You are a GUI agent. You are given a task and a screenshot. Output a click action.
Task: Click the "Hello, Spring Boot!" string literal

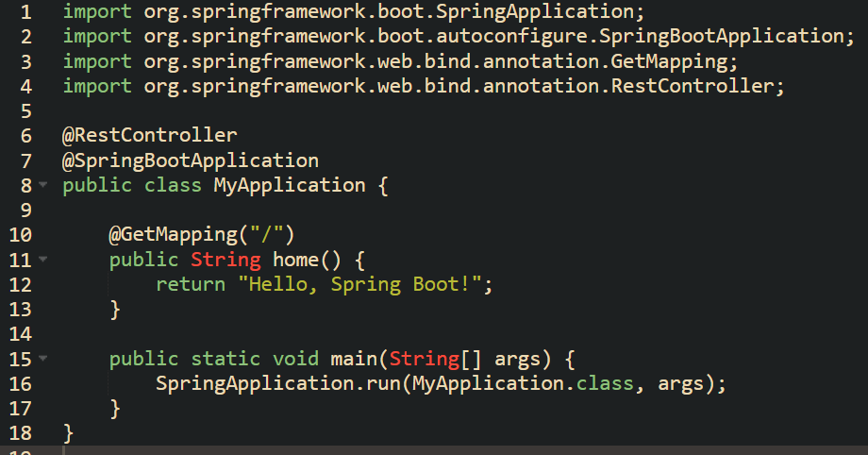pyautogui.click(x=359, y=285)
